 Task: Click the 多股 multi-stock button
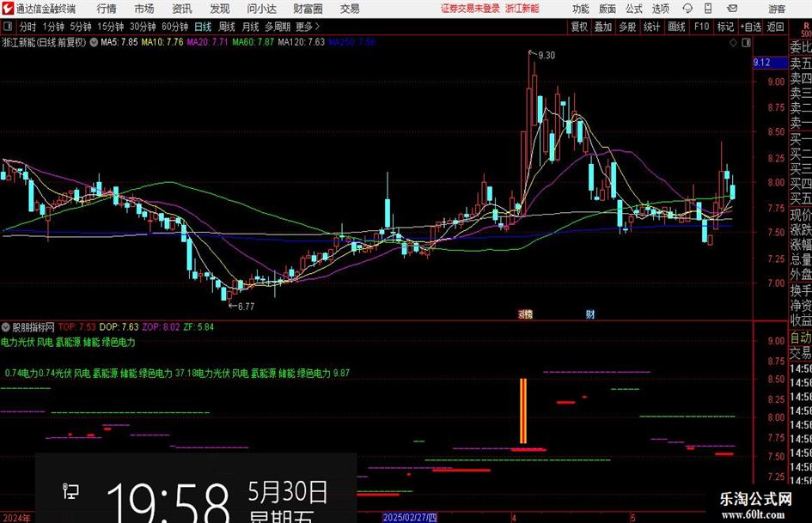(x=627, y=27)
